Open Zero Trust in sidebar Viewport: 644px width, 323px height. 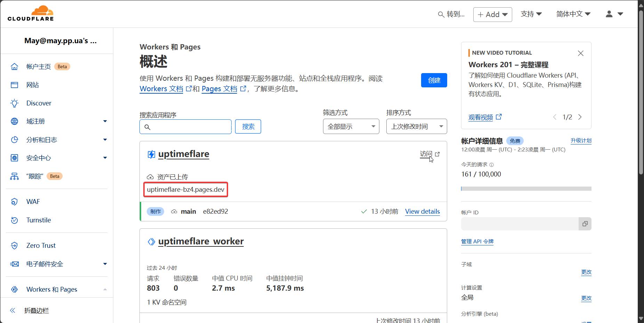click(41, 245)
